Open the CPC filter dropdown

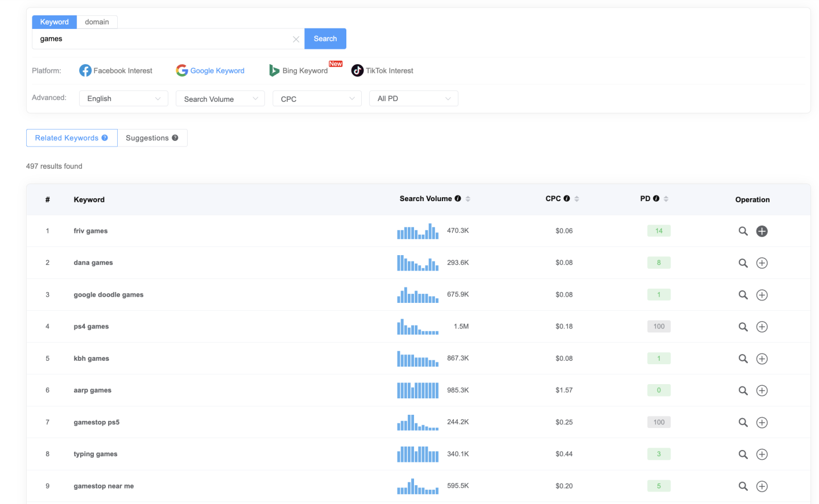point(316,98)
